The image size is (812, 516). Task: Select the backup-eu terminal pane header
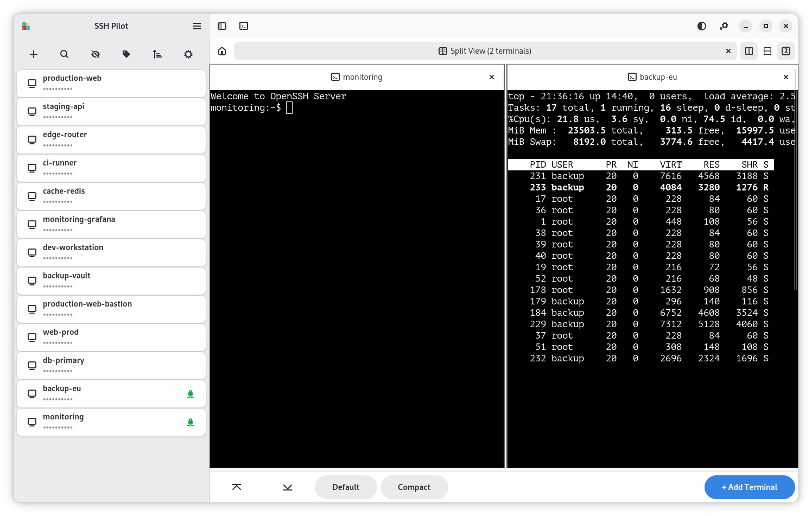tap(652, 77)
